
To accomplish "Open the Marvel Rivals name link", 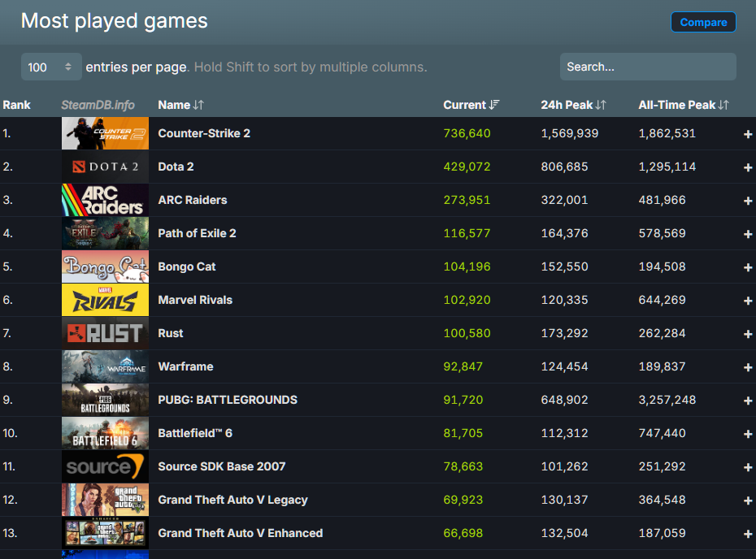I will [195, 300].
